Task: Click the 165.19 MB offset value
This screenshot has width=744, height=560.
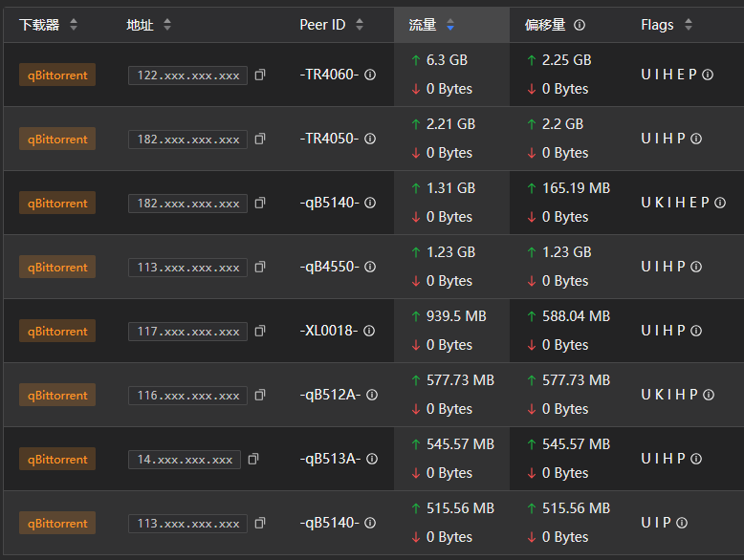Action: pos(576,188)
